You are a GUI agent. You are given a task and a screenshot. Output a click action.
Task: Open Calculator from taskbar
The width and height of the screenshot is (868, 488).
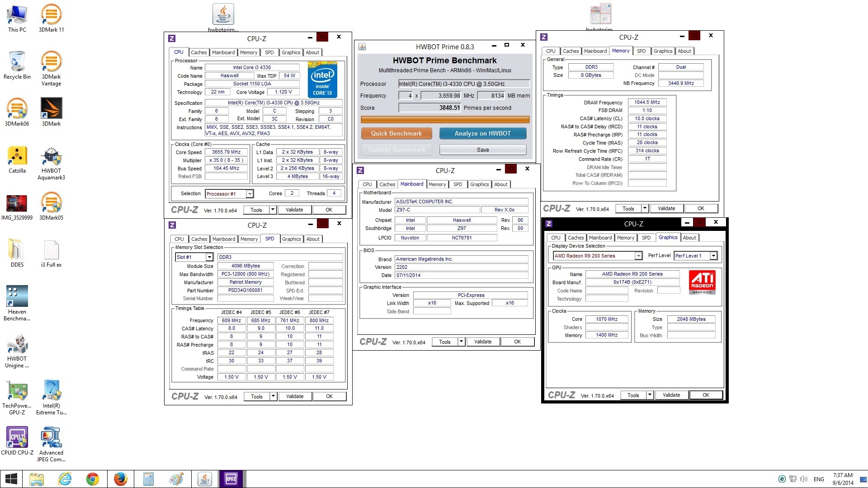(x=148, y=479)
